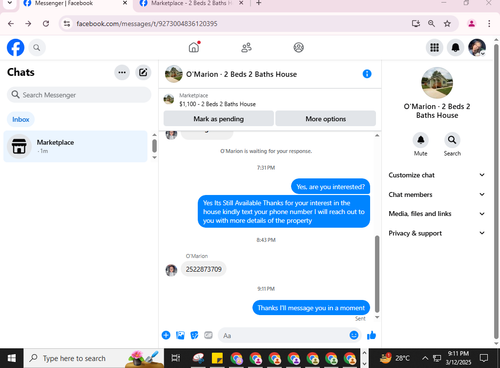The height and width of the screenshot is (368, 500).
Task: Expand the Customize chat section
Action: pos(436,175)
